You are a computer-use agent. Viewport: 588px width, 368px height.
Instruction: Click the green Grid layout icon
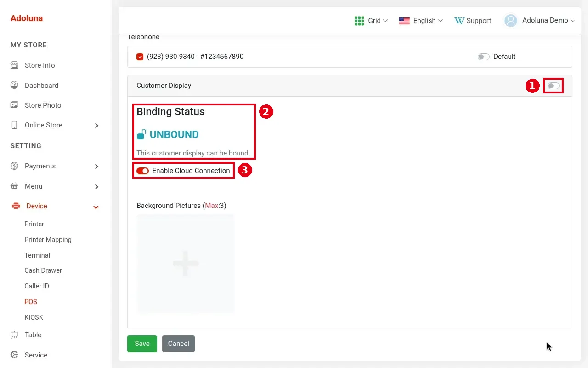click(359, 21)
